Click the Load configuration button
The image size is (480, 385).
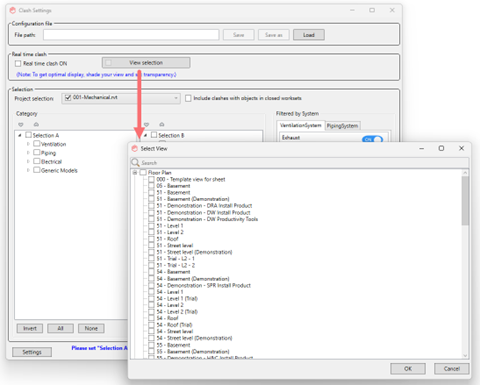pyautogui.click(x=309, y=35)
